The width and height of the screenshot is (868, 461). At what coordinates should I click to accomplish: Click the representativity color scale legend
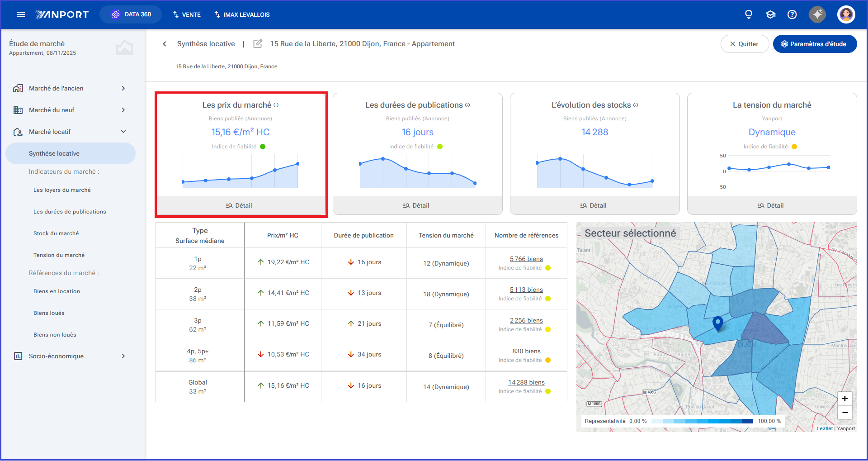[702, 421]
